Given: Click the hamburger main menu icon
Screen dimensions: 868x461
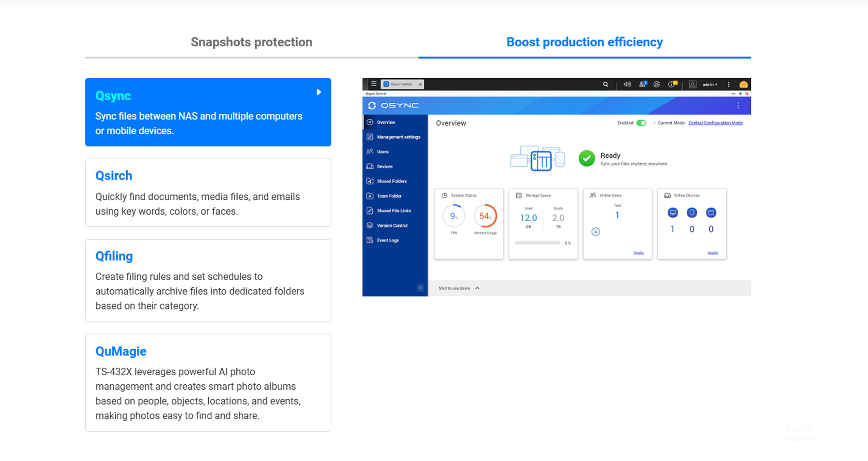Looking at the screenshot, I should pos(373,84).
